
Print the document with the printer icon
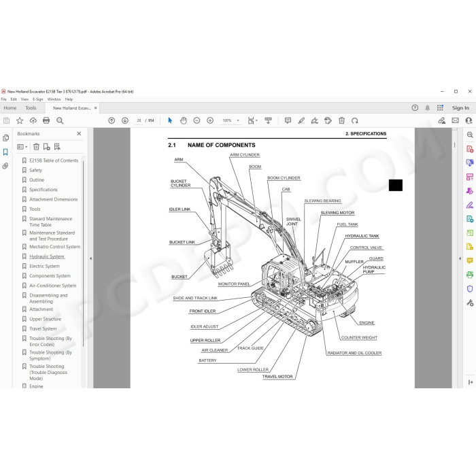pyautogui.click(x=46, y=120)
